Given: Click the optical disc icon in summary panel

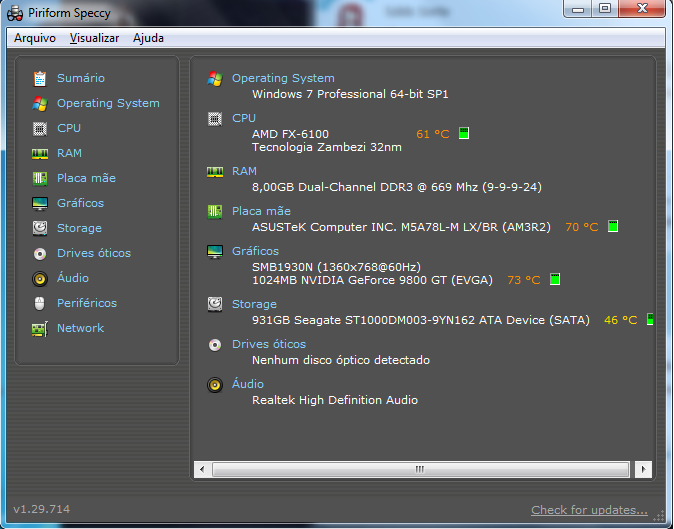Looking at the screenshot, I should [x=215, y=345].
